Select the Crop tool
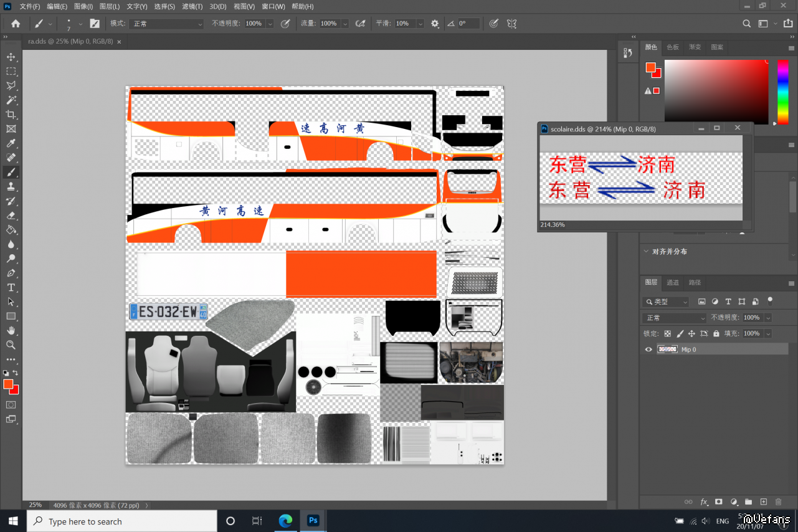 (11, 115)
